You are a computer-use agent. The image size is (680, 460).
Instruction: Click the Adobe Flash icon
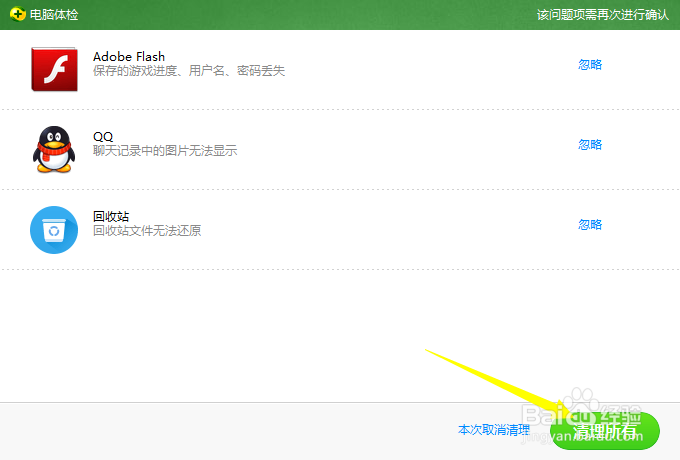54,69
